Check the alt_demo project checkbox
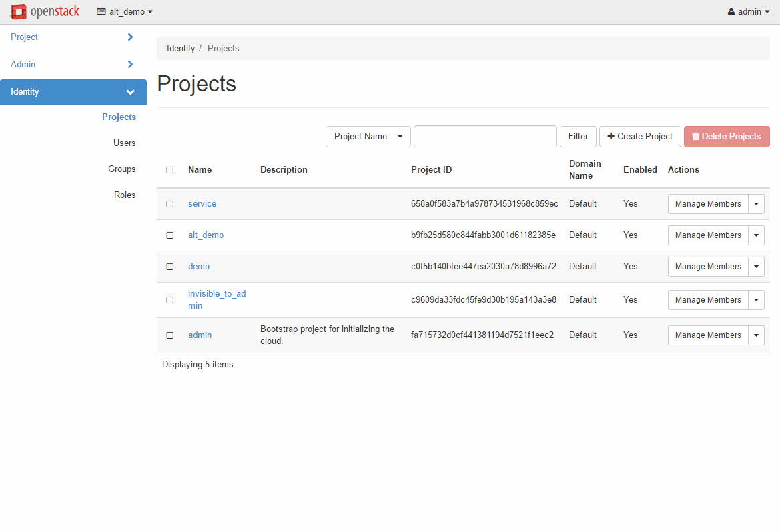Viewport: 780px width, 532px height. [x=170, y=235]
